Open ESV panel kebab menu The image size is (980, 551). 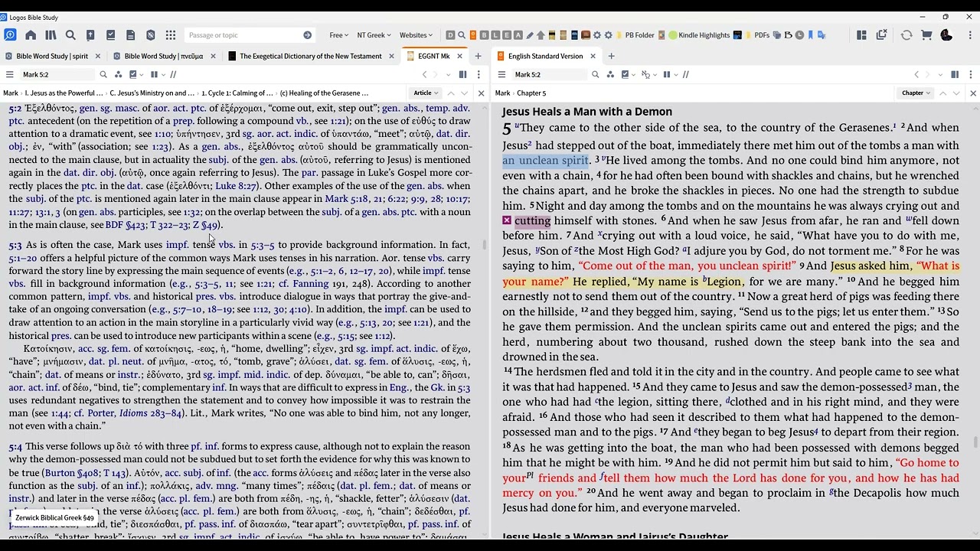point(971,74)
